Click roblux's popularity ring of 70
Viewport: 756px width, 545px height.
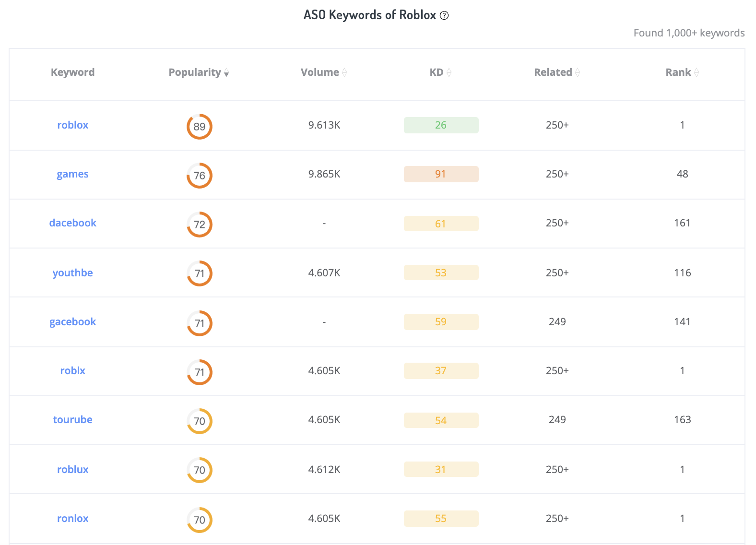(x=200, y=470)
